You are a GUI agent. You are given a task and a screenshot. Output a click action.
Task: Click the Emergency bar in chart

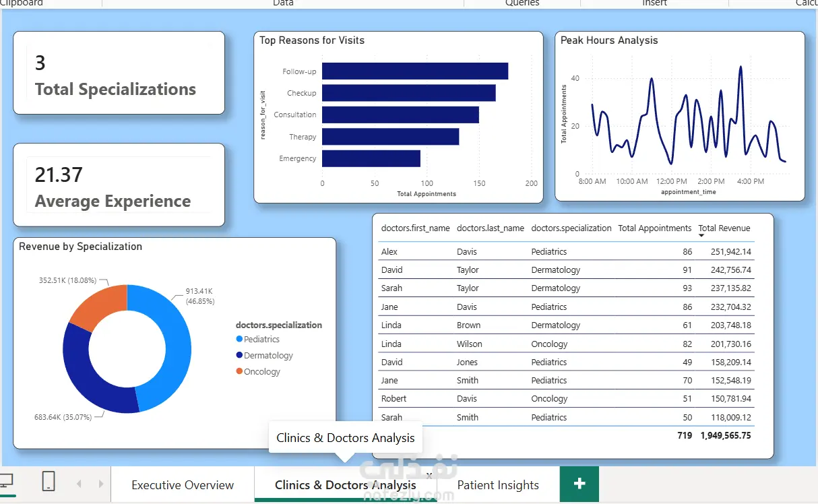[x=371, y=158]
